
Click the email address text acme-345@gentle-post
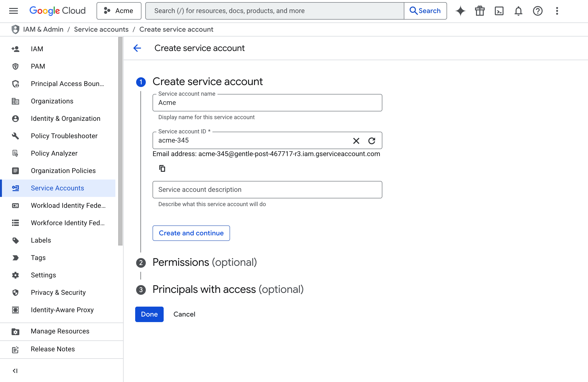click(x=289, y=154)
